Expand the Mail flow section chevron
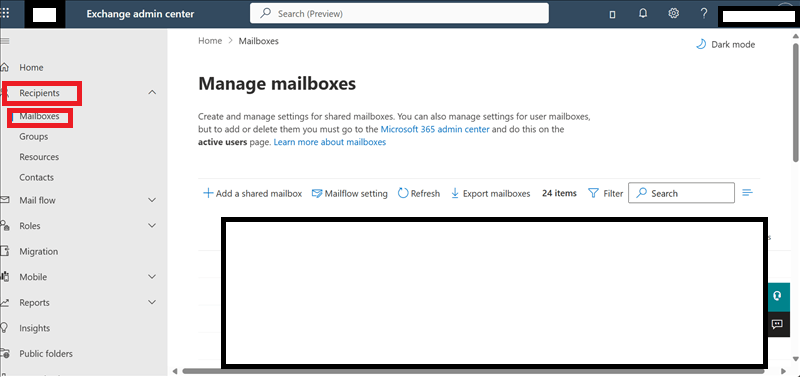 coord(152,200)
